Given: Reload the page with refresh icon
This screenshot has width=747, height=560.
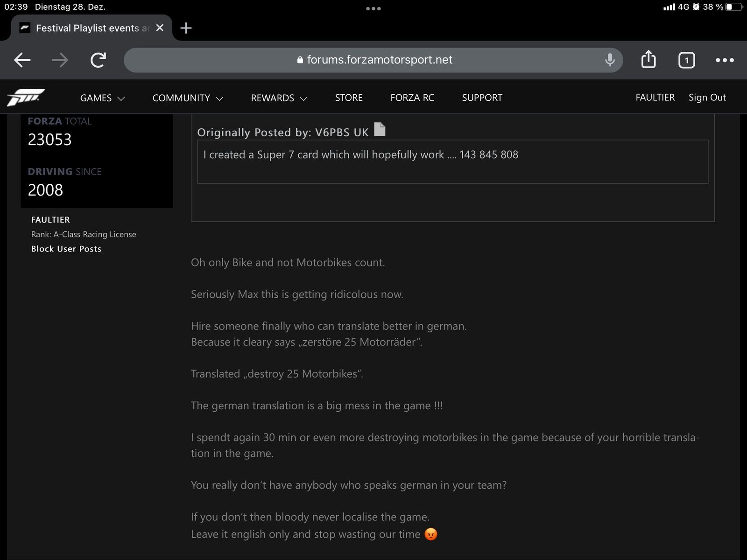Looking at the screenshot, I should pos(98,60).
